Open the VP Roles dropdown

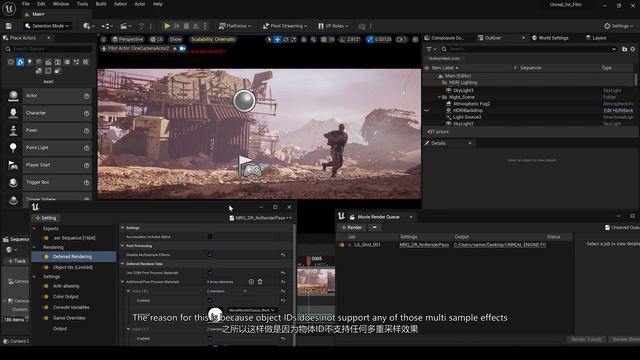(333, 26)
